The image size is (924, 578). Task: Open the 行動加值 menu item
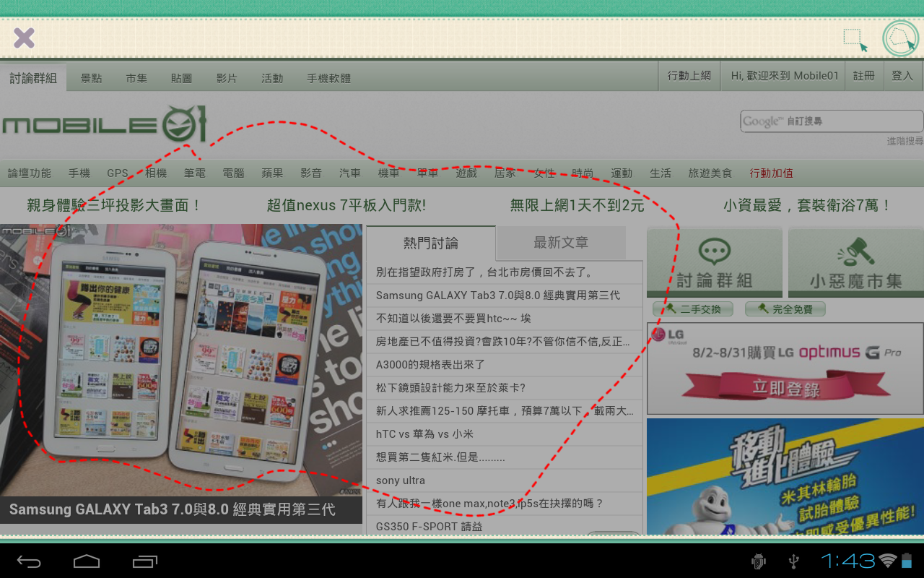click(772, 173)
